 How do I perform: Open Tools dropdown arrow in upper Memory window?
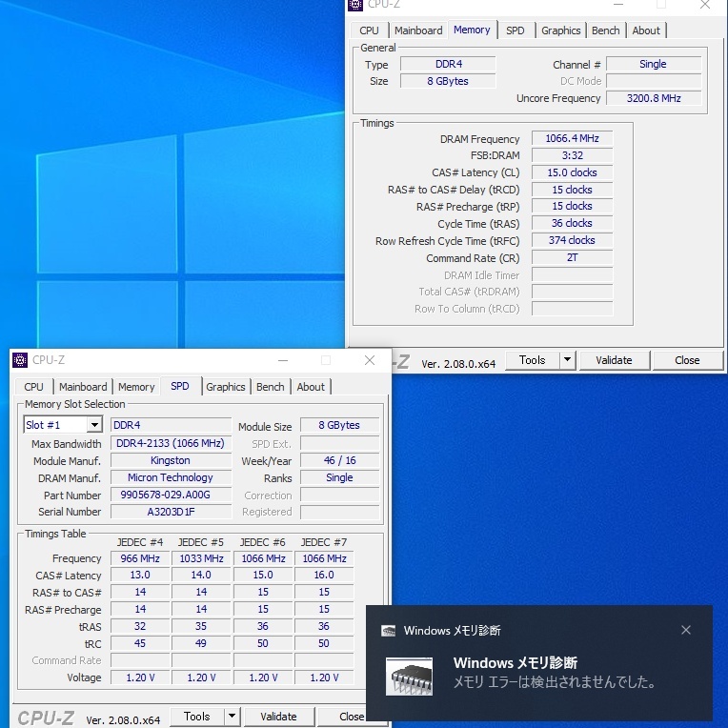pos(567,360)
